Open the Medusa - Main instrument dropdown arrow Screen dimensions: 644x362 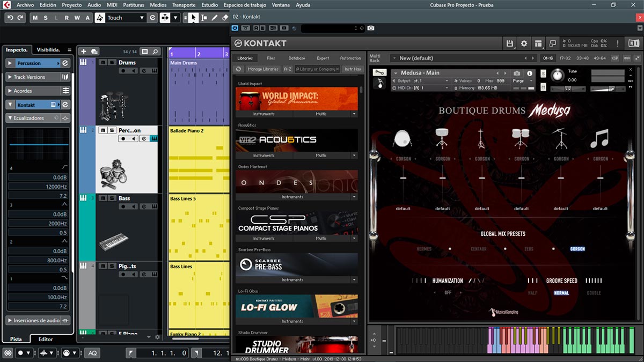click(395, 73)
